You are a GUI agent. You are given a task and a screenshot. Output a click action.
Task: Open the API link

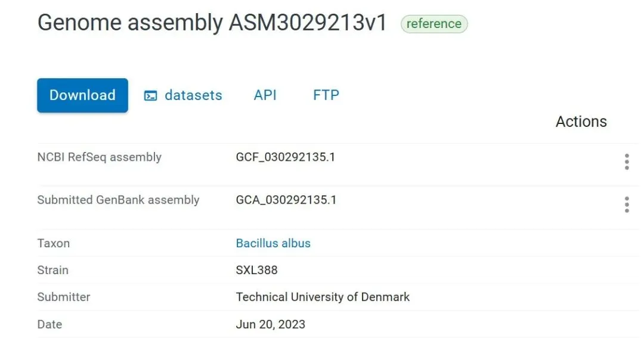coord(265,95)
